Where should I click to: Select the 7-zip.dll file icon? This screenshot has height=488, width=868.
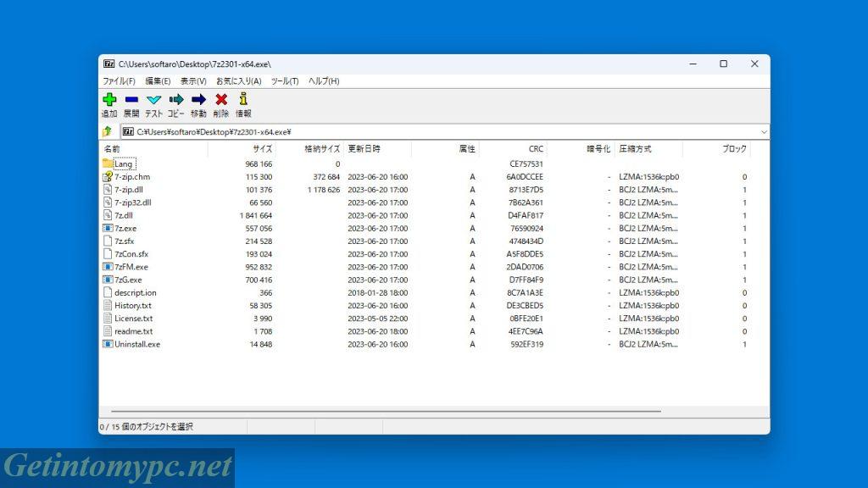point(108,189)
